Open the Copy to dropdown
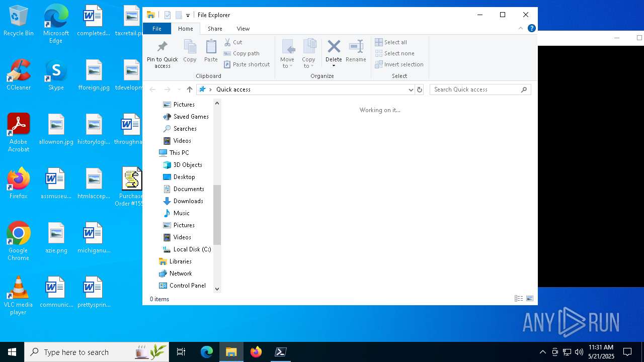The image size is (644, 362). pyautogui.click(x=309, y=54)
